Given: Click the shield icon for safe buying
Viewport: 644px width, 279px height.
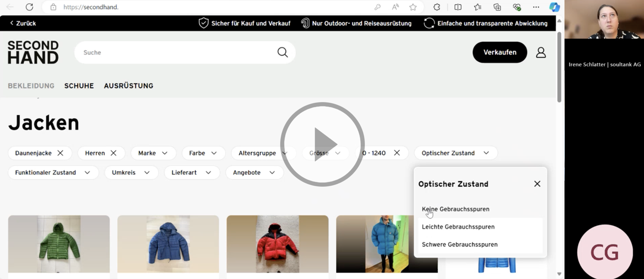Looking at the screenshot, I should coord(203,23).
